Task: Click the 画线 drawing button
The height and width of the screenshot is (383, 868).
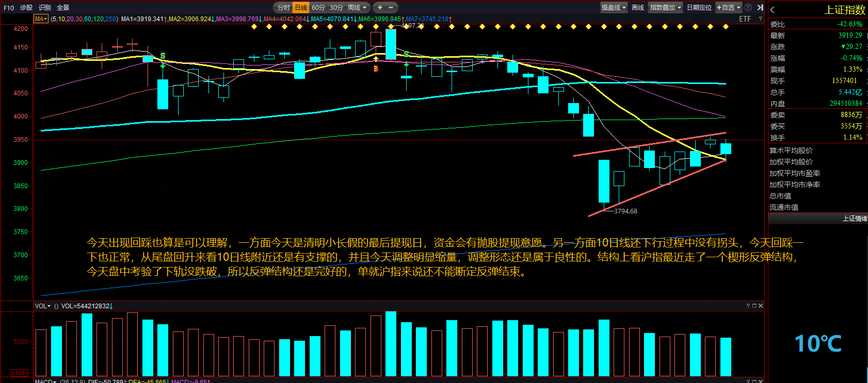Action: [638, 7]
